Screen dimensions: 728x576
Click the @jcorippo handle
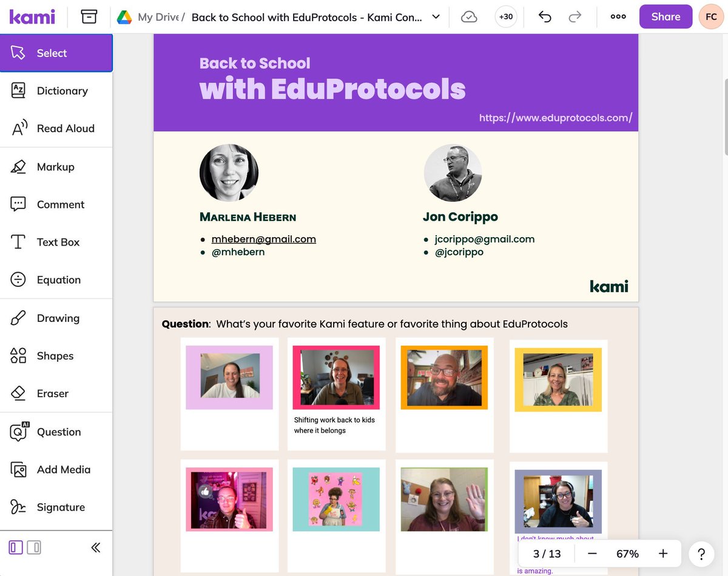(x=459, y=252)
